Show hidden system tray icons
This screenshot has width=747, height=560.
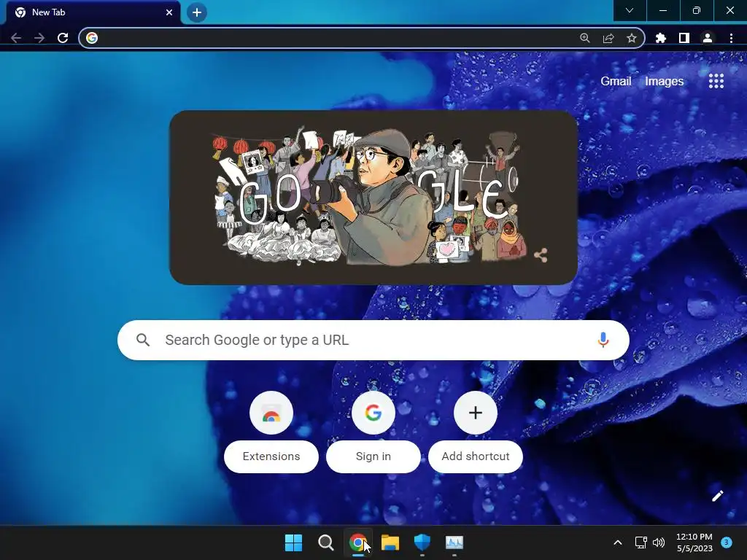pyautogui.click(x=617, y=542)
